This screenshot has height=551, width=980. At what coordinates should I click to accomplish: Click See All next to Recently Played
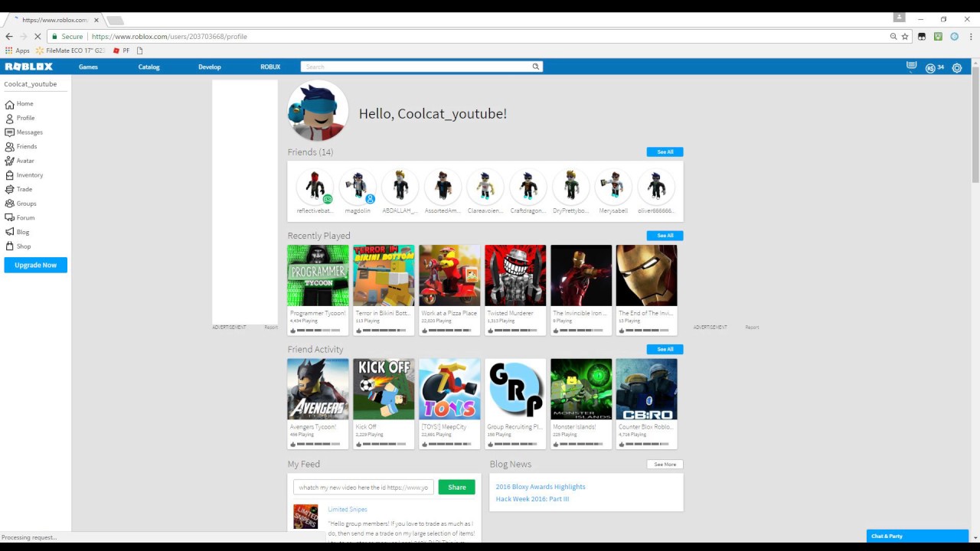pyautogui.click(x=665, y=236)
